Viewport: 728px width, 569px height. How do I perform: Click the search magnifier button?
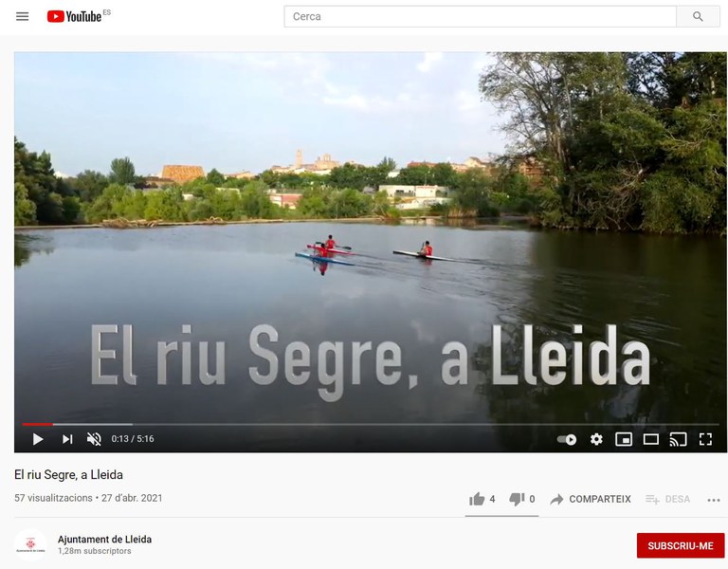[698, 17]
